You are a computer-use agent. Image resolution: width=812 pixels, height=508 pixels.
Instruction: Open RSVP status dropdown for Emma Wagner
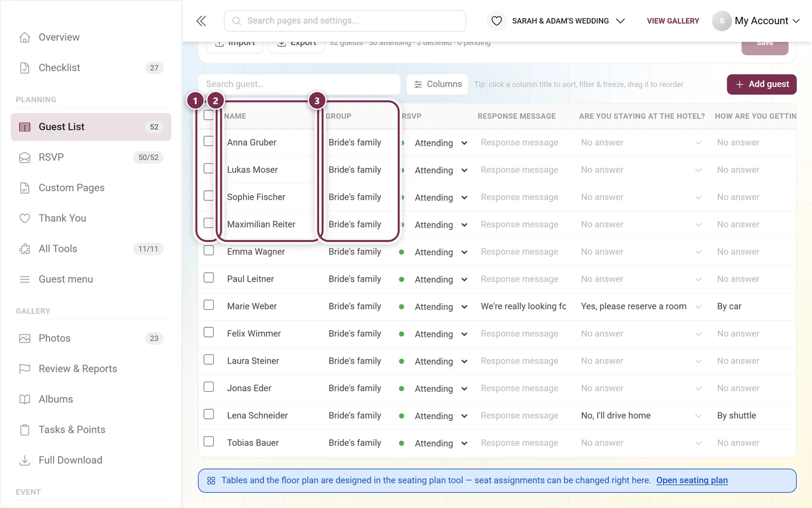pyautogui.click(x=441, y=252)
